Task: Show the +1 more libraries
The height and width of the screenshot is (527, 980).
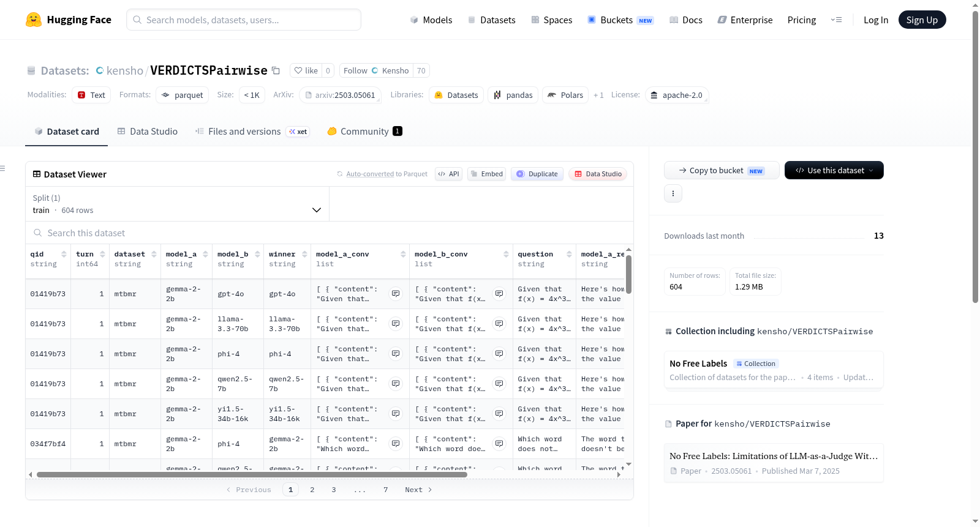Action: pos(598,95)
